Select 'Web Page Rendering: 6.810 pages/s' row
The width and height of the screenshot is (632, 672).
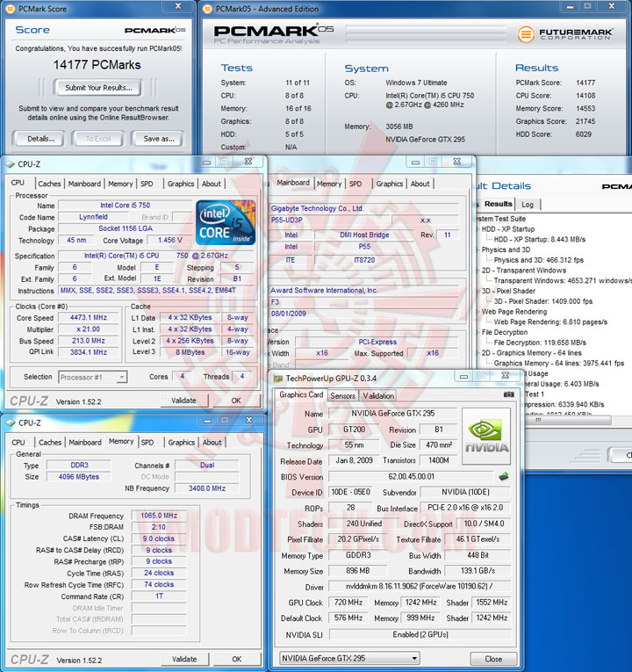550,322
